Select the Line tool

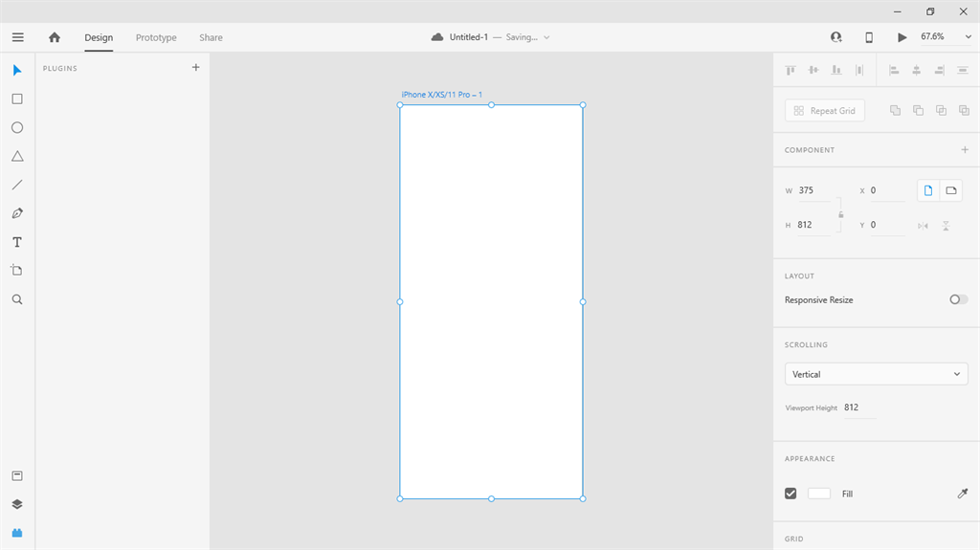pyautogui.click(x=17, y=185)
